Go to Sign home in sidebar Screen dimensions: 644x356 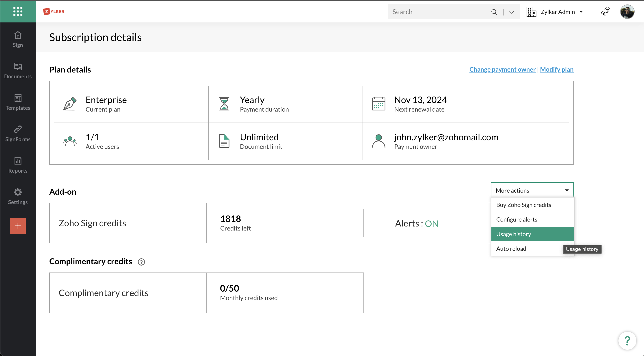click(x=18, y=39)
